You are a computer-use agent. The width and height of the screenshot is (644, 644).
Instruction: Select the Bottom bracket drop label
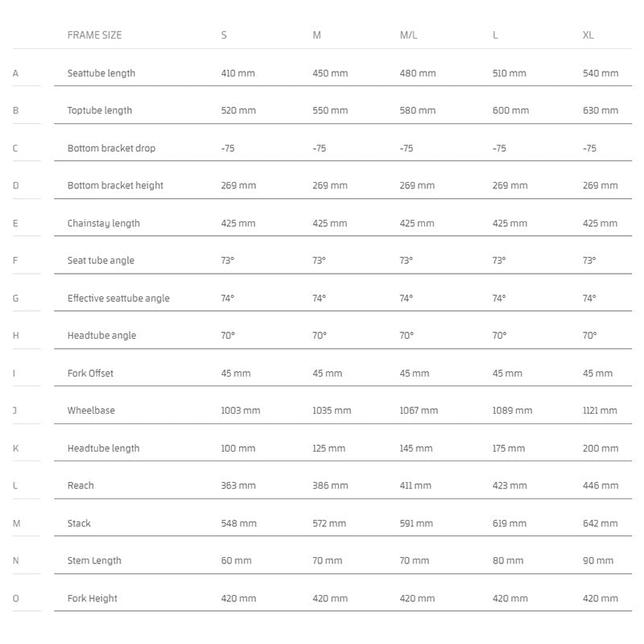point(111,148)
